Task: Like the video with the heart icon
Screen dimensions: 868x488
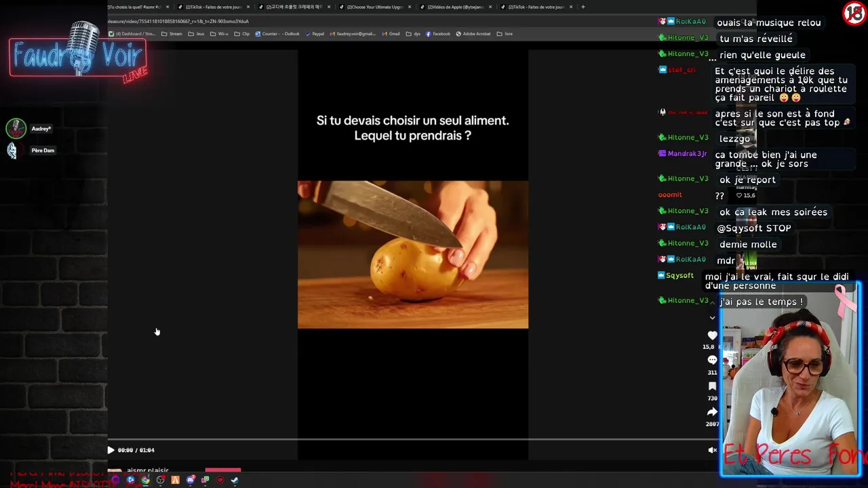Action: click(712, 335)
